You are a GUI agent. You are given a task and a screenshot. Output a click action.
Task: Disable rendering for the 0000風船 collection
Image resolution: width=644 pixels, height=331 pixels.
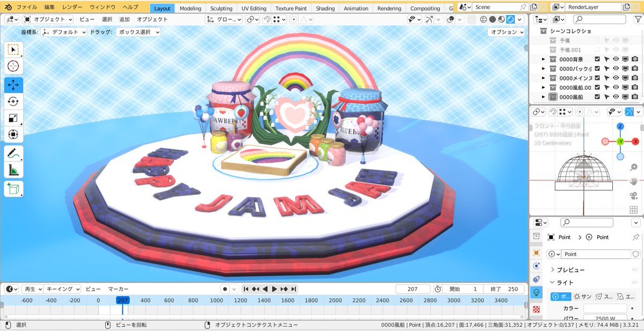click(x=635, y=97)
